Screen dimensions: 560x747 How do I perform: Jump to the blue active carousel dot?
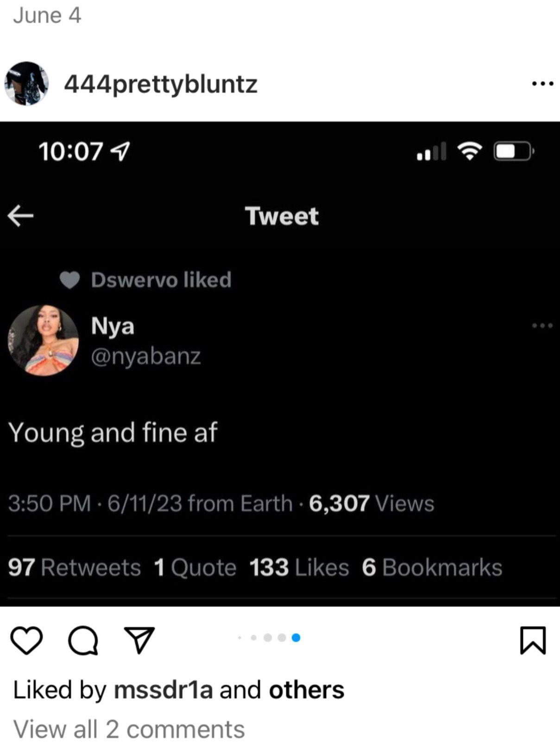point(296,638)
